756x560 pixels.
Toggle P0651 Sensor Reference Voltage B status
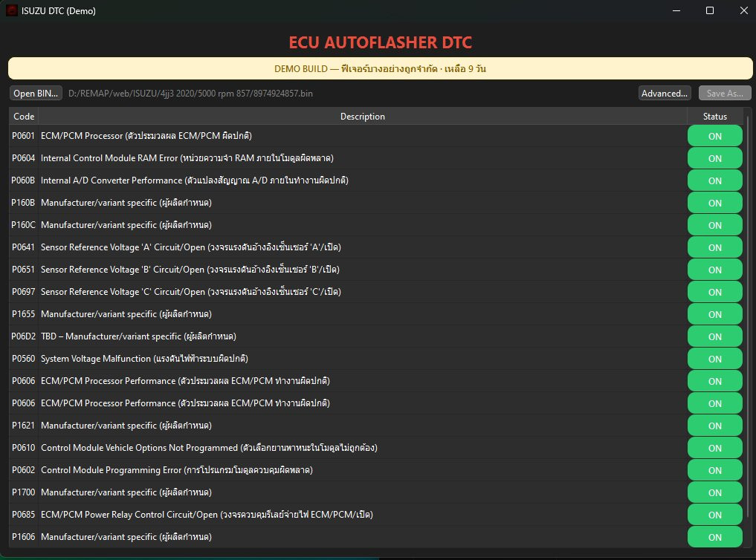point(714,270)
